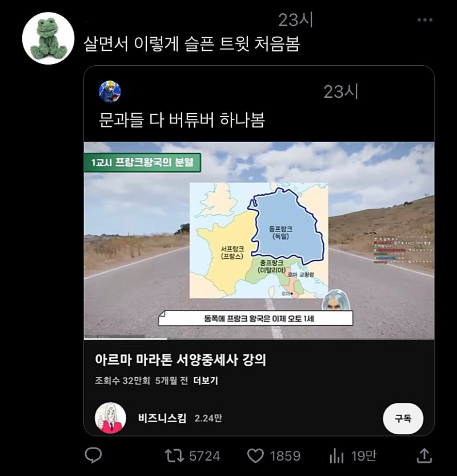457x476 pixels.
Task: Open quoted tweet text 문과들 다 버튜버 하나봄
Action: click(182, 119)
